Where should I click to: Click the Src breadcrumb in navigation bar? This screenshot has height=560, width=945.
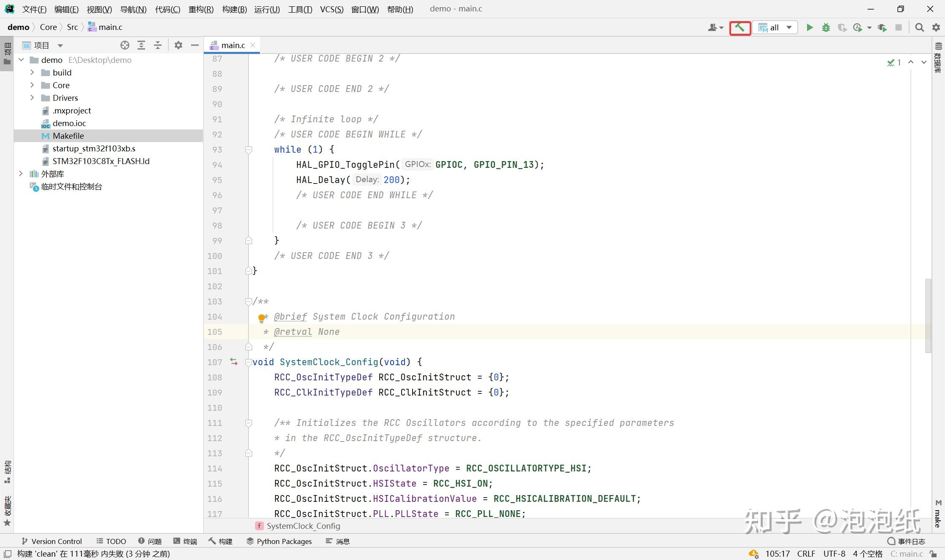72,27
